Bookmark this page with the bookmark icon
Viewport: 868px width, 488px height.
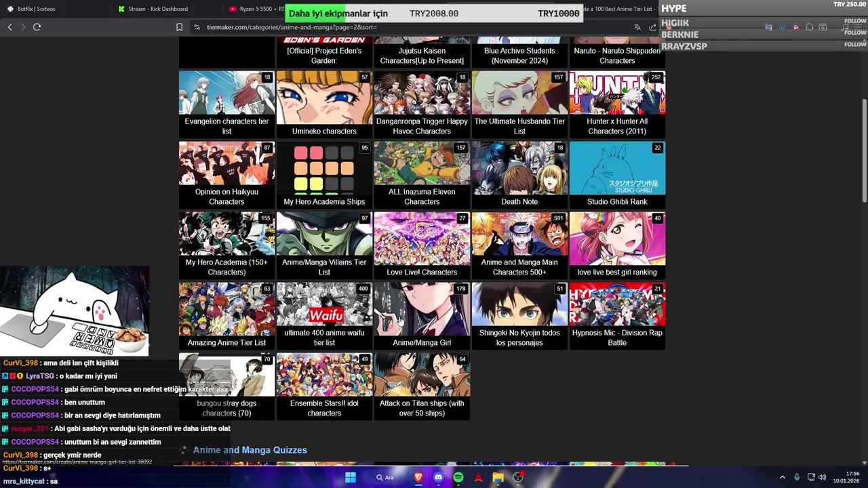[179, 27]
